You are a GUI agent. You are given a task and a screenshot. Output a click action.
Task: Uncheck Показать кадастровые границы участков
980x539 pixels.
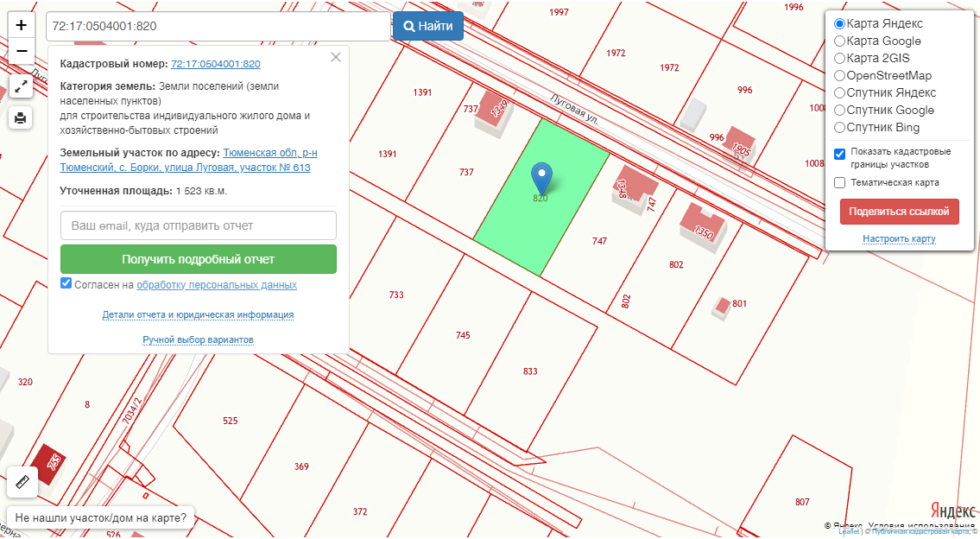tap(839, 154)
